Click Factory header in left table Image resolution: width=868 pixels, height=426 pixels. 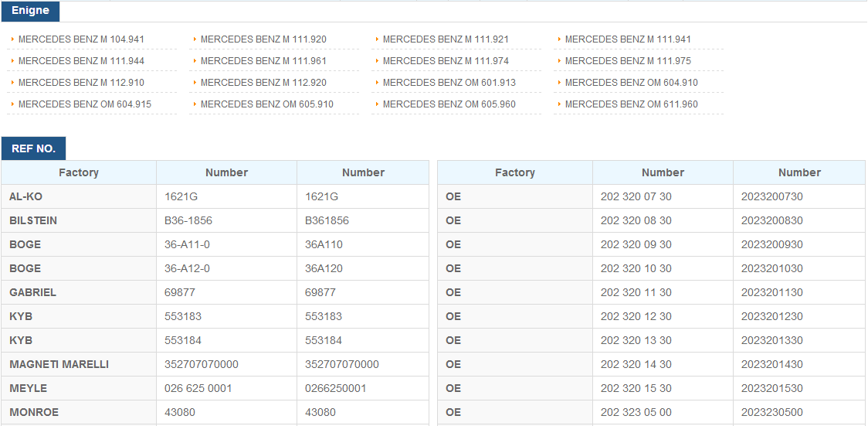pos(79,173)
